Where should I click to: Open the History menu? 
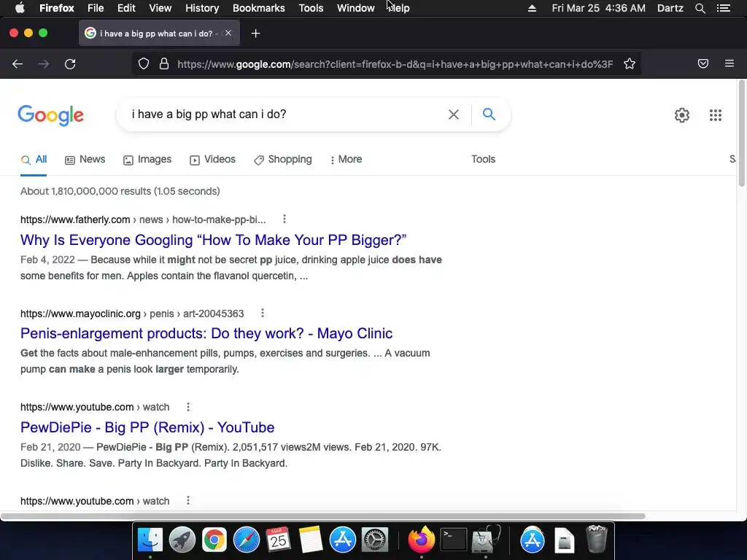[x=202, y=8]
